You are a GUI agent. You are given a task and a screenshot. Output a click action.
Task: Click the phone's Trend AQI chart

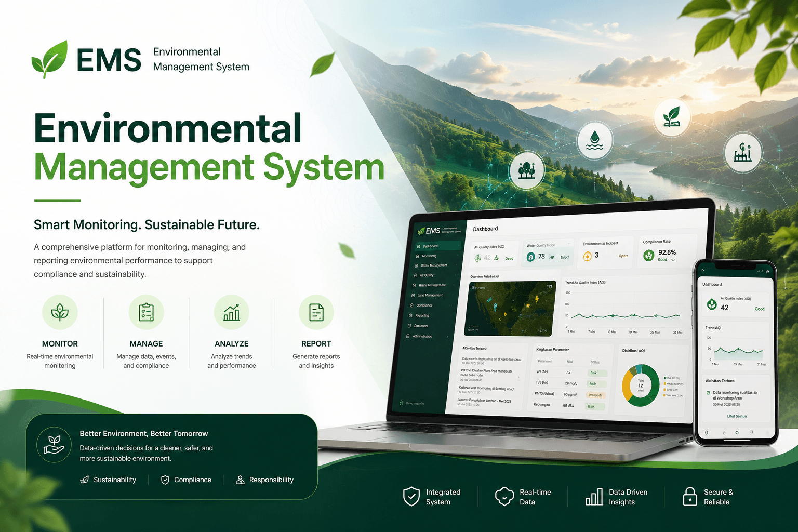736,349
